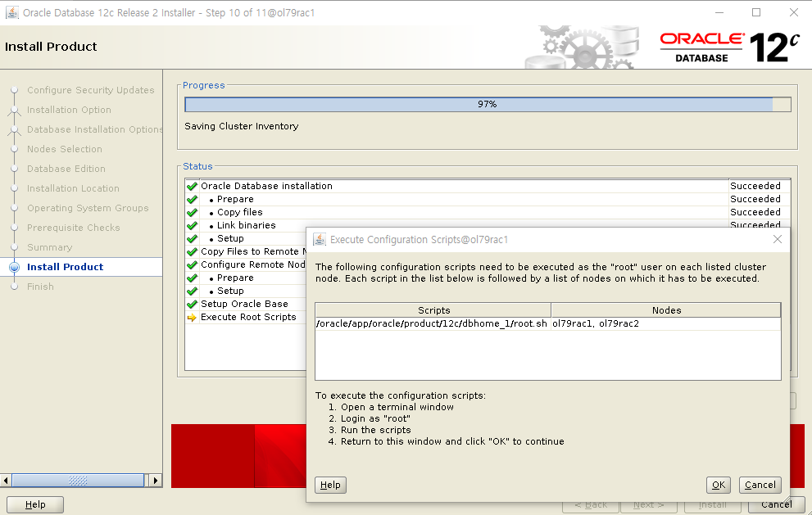
Task: Click the green check beside Setup Oracle Base
Action: click(192, 305)
